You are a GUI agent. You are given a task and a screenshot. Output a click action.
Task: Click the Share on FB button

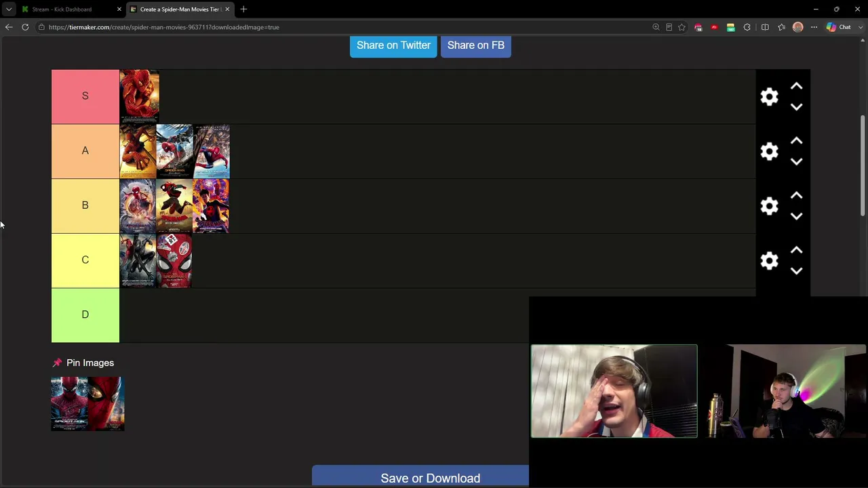coord(476,45)
